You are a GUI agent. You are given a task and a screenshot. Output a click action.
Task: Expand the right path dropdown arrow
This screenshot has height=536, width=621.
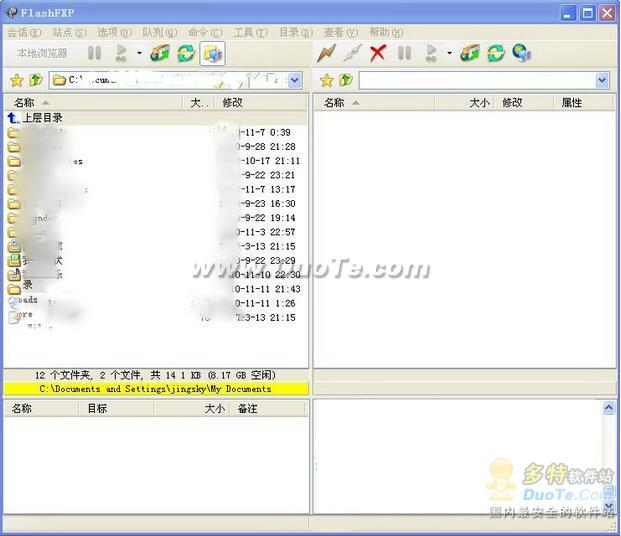tap(602, 80)
